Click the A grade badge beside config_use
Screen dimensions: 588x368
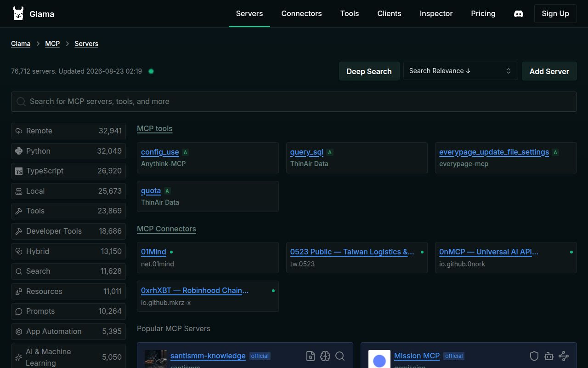click(x=185, y=152)
